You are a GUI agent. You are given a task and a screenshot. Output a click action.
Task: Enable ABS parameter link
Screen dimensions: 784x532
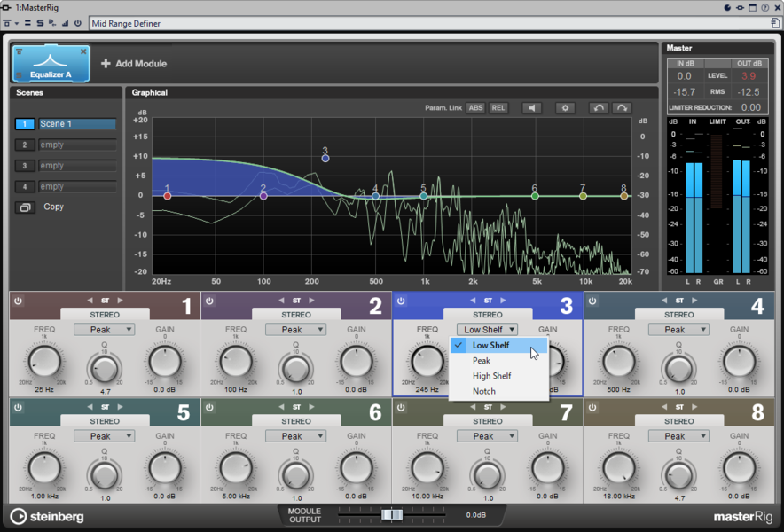pyautogui.click(x=475, y=108)
